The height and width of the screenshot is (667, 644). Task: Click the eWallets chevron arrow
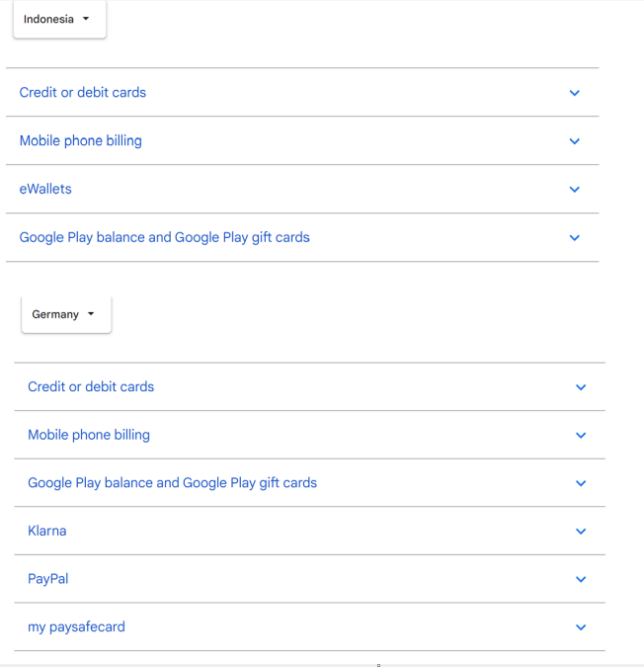click(x=574, y=190)
